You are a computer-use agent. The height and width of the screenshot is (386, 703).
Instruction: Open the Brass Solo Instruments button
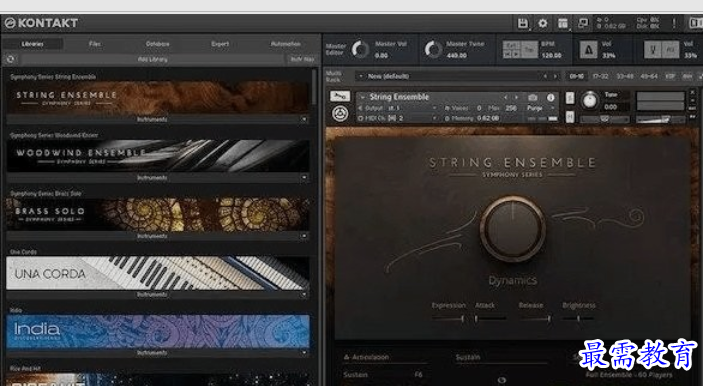pos(152,236)
